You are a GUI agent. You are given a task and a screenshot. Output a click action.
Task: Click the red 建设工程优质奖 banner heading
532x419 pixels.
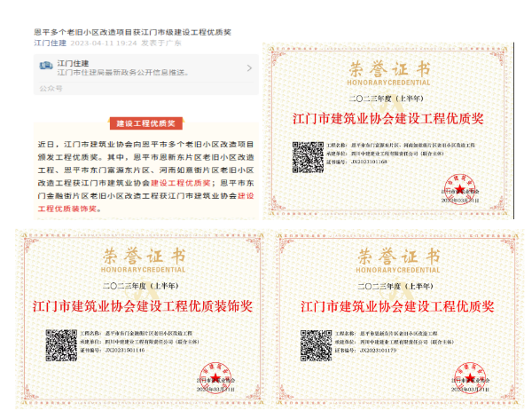click(x=146, y=123)
